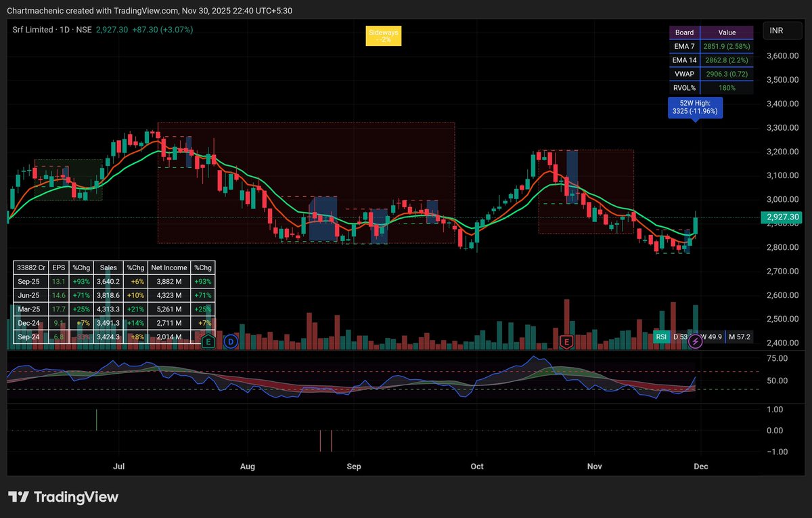The height and width of the screenshot is (518, 812).
Task: Click the Jun-25 quarter row label
Action: click(30, 295)
